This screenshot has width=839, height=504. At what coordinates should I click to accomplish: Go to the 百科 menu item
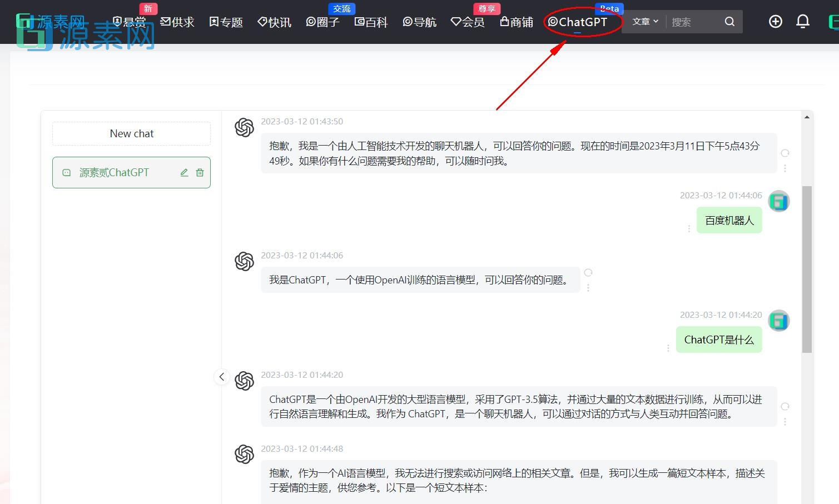(x=371, y=22)
